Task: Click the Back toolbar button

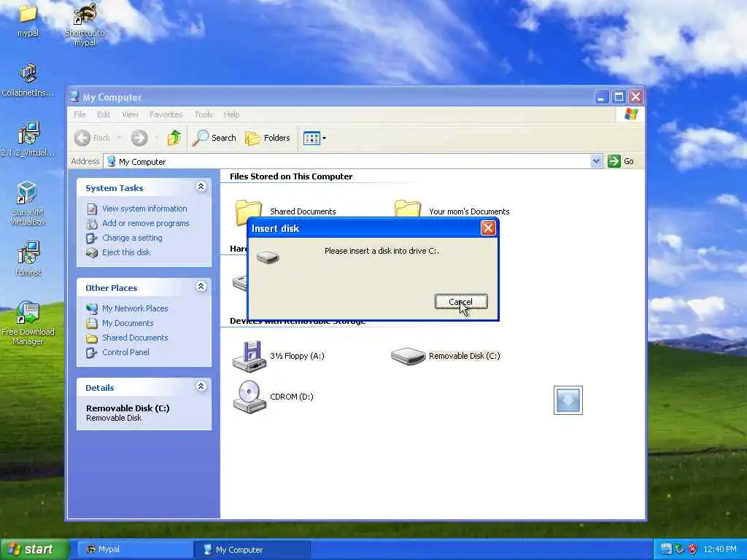Action: [93, 138]
